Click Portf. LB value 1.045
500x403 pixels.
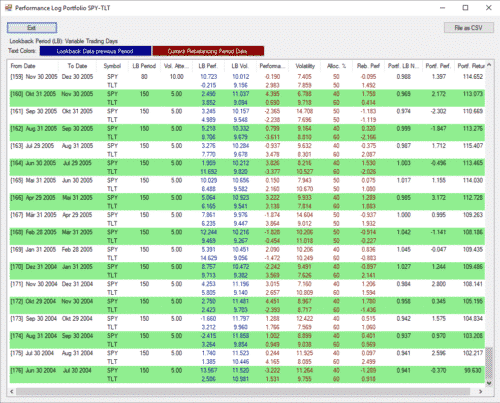(x=404, y=249)
